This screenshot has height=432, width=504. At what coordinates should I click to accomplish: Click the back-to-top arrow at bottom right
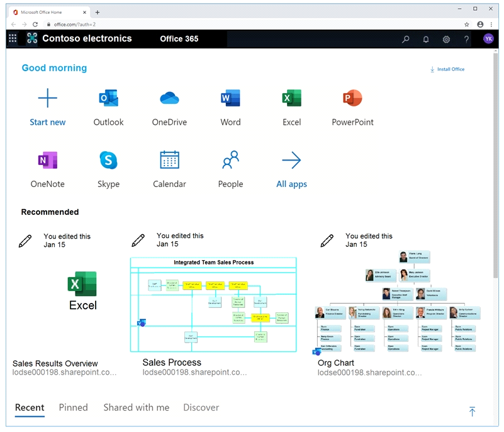tap(472, 411)
